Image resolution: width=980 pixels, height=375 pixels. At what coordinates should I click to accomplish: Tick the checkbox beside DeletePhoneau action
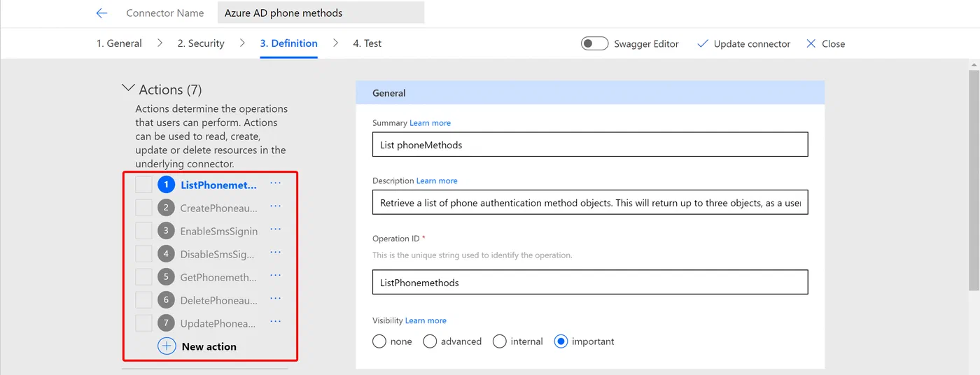pos(143,300)
